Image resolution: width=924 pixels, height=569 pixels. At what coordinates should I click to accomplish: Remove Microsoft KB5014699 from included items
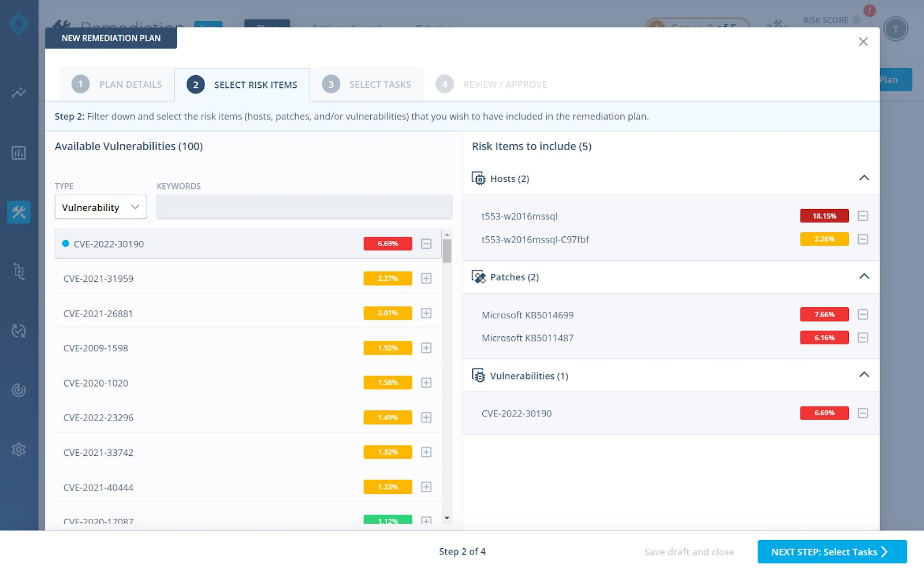click(863, 315)
